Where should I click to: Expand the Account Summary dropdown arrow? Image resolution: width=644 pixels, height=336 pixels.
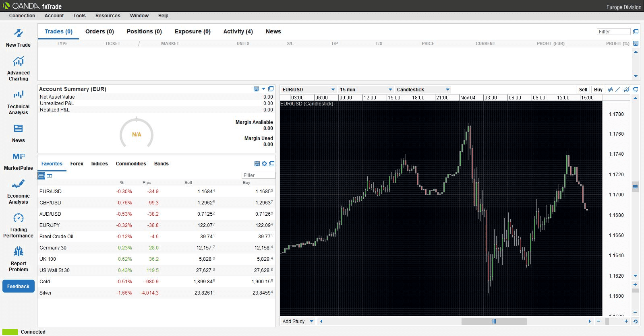(264, 89)
